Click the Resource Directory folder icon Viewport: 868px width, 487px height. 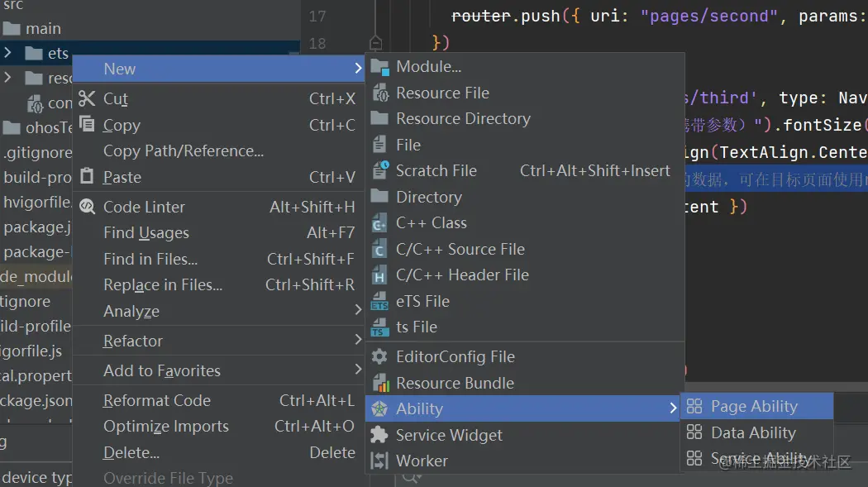[379, 118]
